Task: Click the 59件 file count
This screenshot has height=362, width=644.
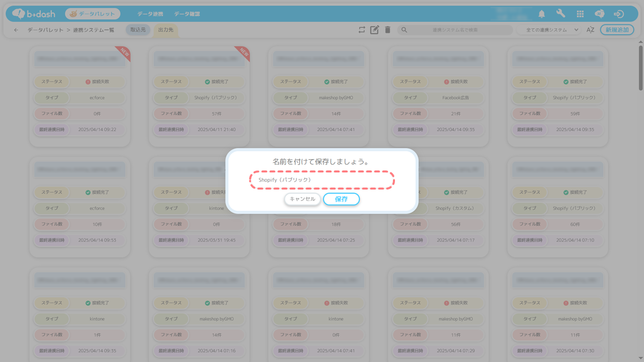Action: point(575,114)
